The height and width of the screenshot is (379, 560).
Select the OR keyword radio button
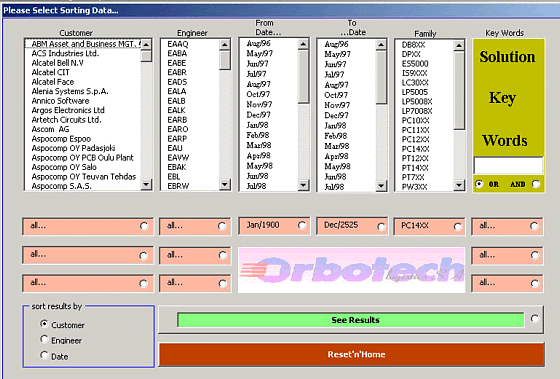479,184
